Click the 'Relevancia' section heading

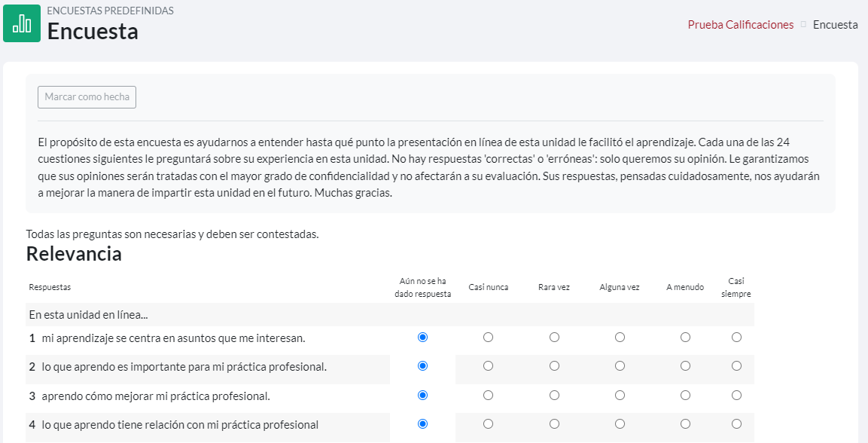coord(74,254)
